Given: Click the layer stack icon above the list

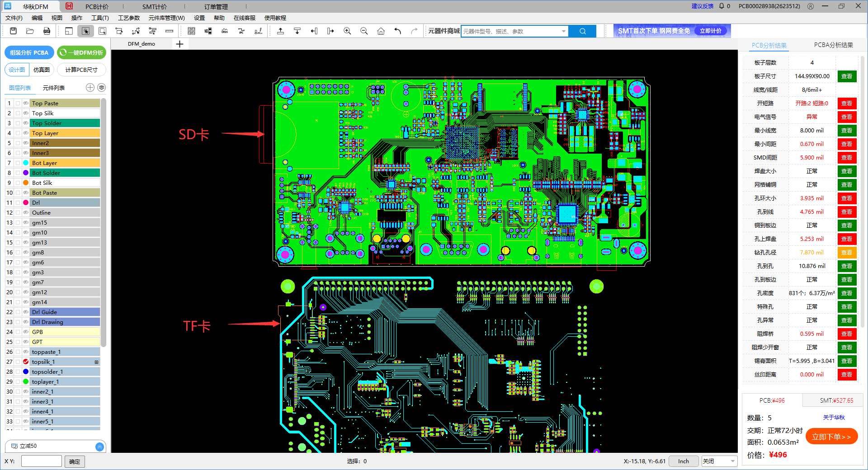Looking at the screenshot, I should (x=102, y=88).
